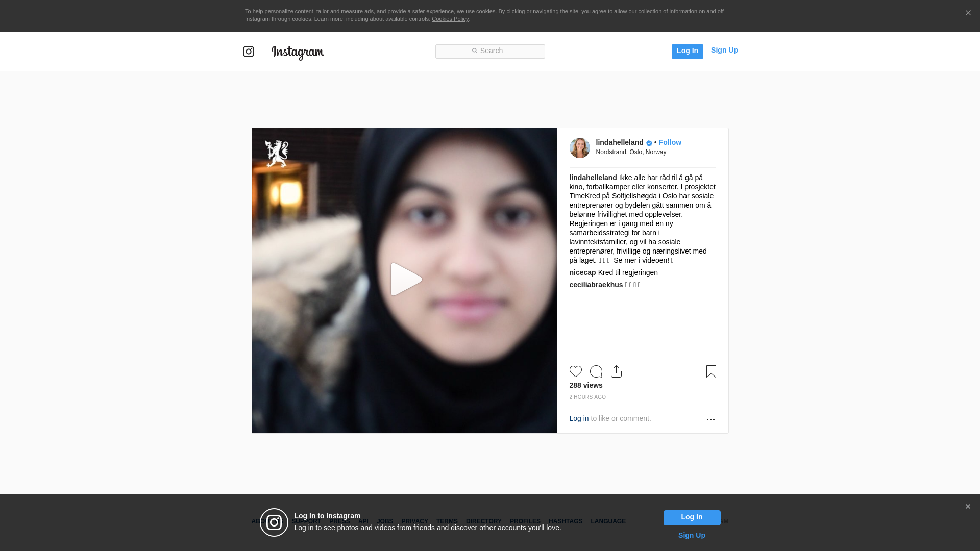The image size is (980, 551).
Task: Save the post with bookmark icon
Action: click(711, 371)
